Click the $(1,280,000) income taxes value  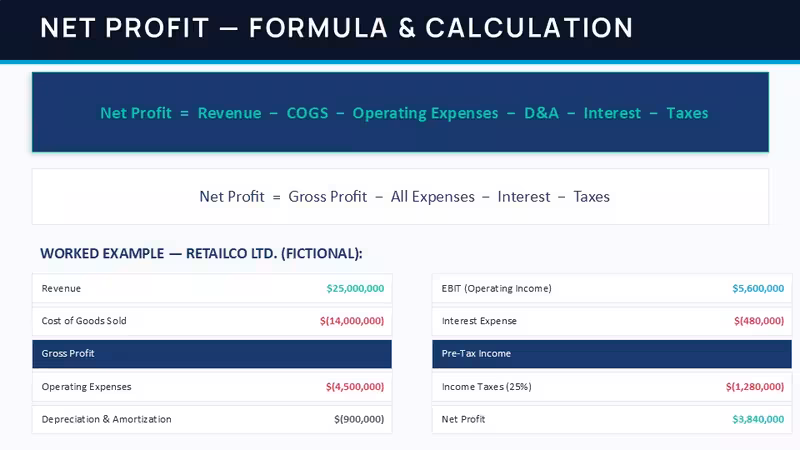pyautogui.click(x=755, y=387)
